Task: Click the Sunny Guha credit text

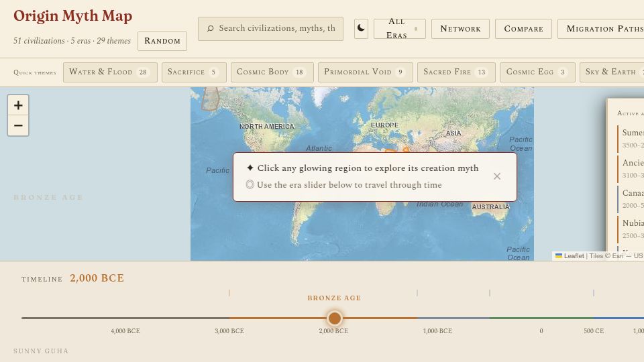Action: [x=41, y=351]
